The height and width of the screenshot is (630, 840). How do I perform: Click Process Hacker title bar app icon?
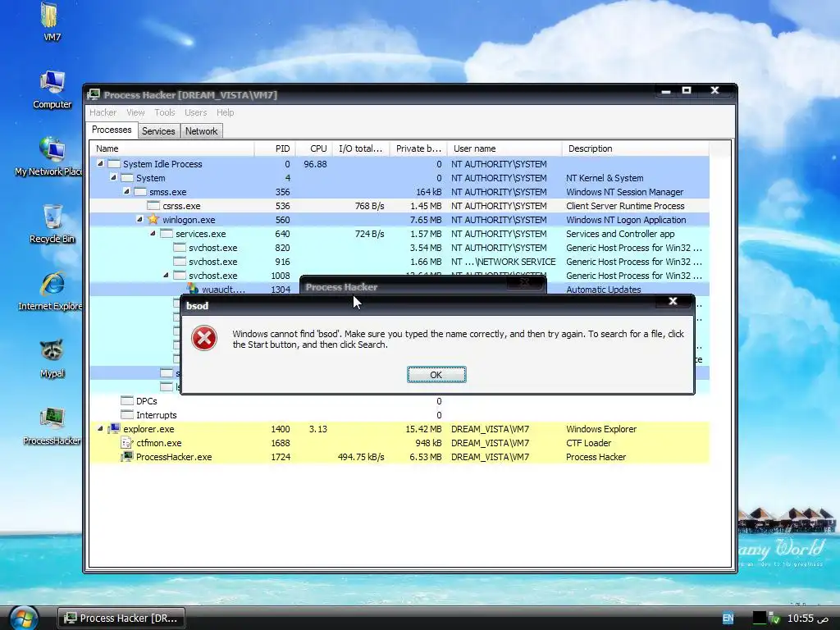point(94,95)
